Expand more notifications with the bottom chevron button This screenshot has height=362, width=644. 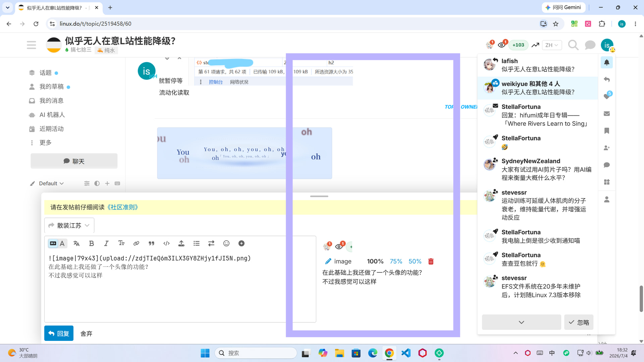522,322
